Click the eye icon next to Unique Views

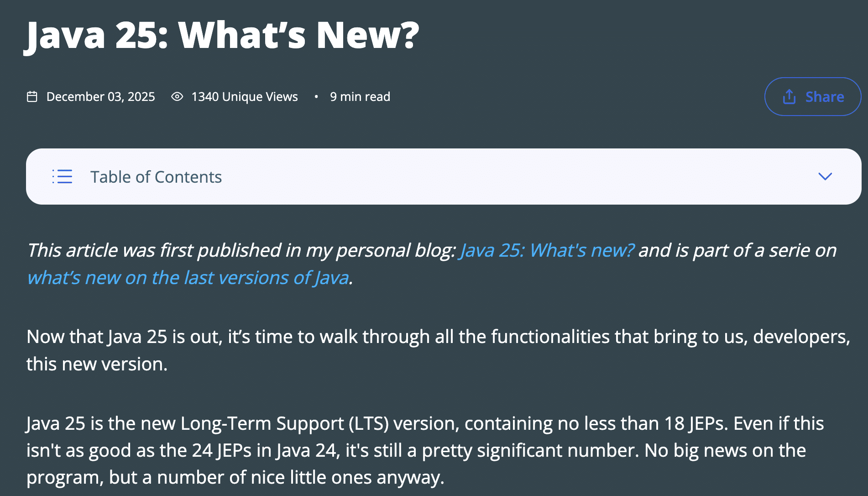click(177, 97)
